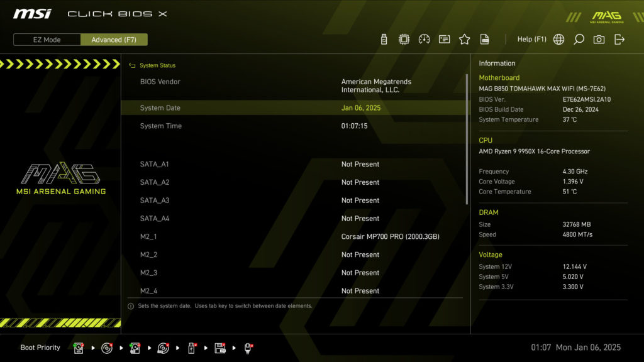The height and width of the screenshot is (362, 644).
Task: Click the hardware monitor card icon
Action: (x=444, y=40)
